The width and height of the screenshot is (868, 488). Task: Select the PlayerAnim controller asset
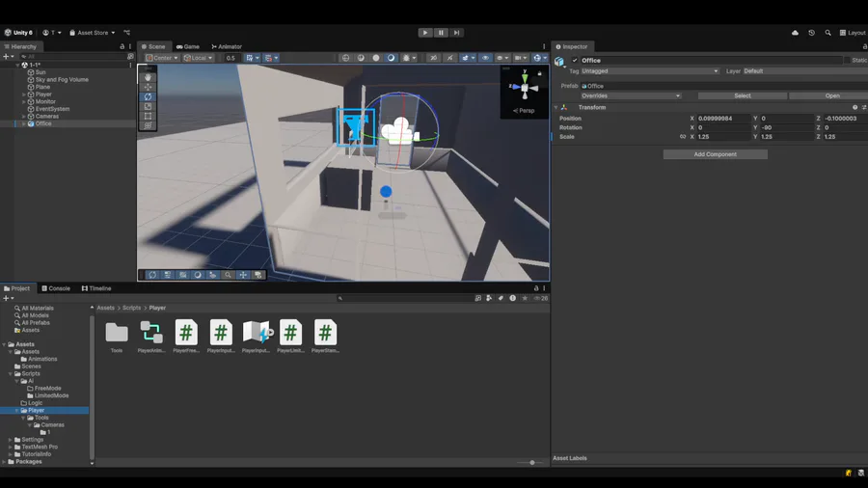click(x=151, y=337)
